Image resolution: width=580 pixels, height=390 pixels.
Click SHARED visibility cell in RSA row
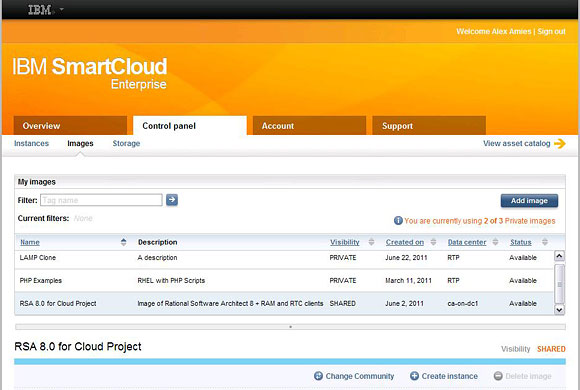[x=343, y=303]
